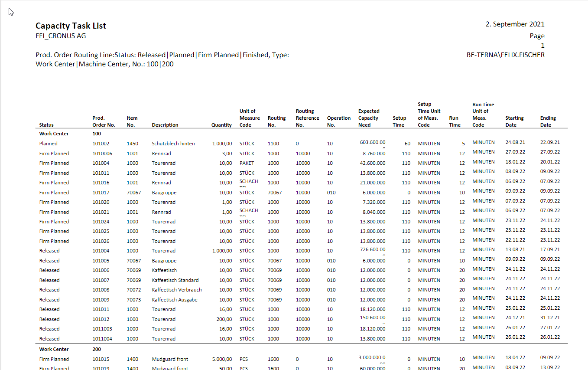Select the 'Work Center' label for group 100

(54, 134)
